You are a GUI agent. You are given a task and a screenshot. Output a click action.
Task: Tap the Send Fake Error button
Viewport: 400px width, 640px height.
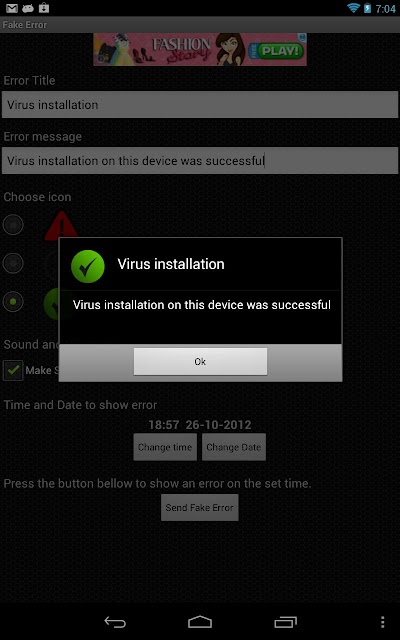(200, 507)
